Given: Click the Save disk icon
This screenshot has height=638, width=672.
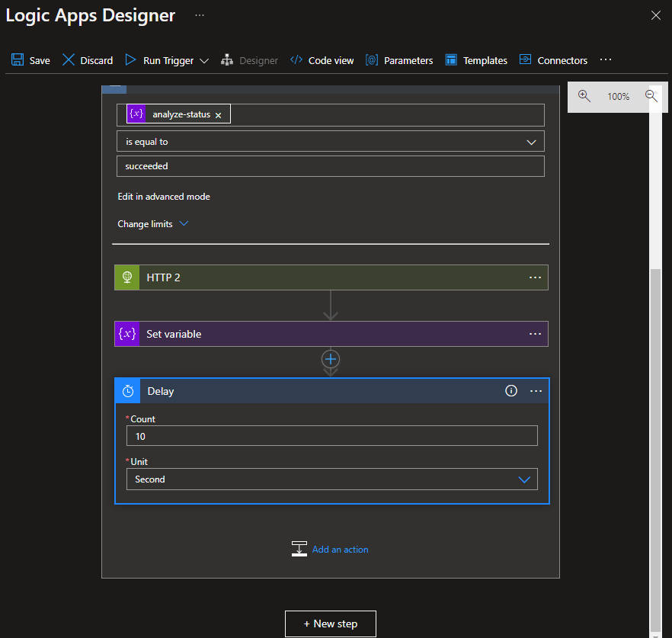Looking at the screenshot, I should (x=18, y=60).
